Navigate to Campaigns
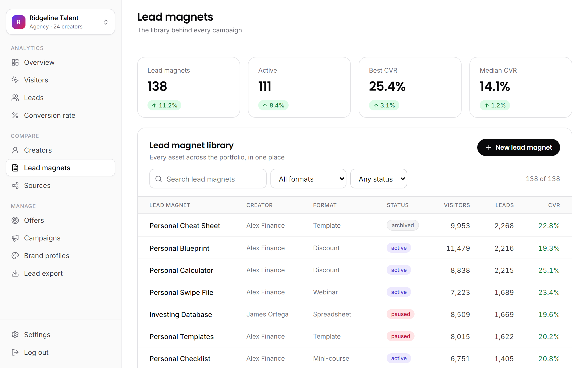The image size is (588, 368). [x=61, y=238]
